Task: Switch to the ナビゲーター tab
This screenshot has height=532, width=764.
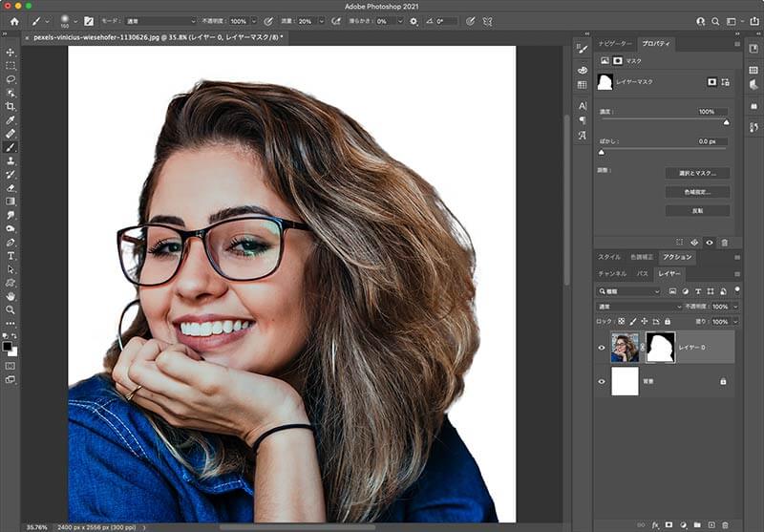Action: 615,44
